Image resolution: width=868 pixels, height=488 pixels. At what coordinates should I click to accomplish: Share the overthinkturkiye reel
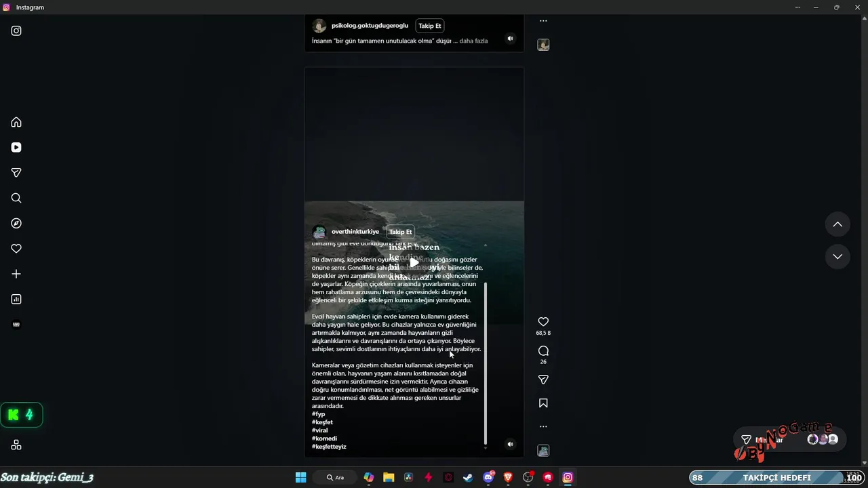tap(543, 380)
